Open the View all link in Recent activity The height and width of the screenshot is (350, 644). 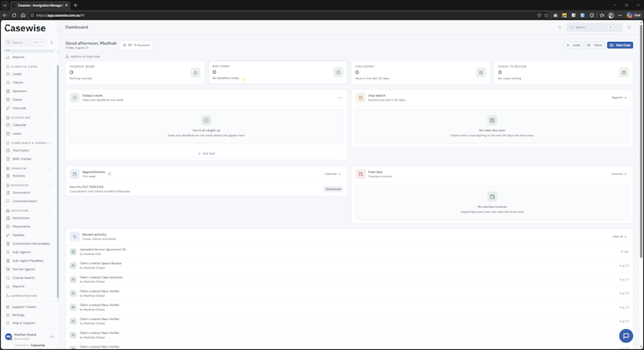click(x=619, y=237)
